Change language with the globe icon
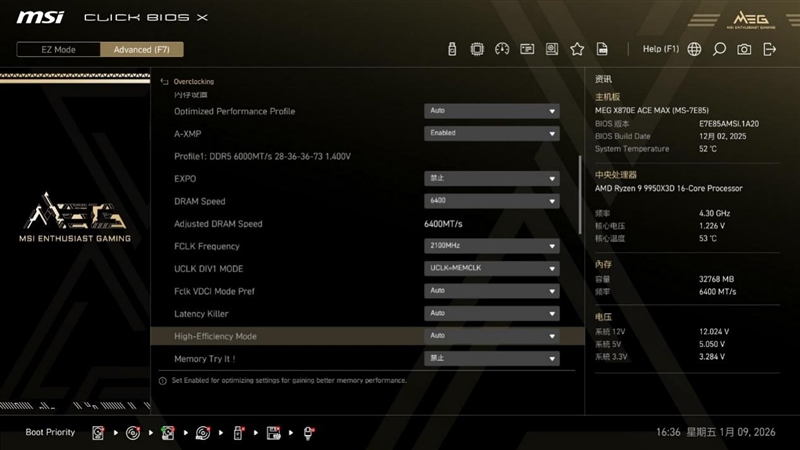 (694, 49)
